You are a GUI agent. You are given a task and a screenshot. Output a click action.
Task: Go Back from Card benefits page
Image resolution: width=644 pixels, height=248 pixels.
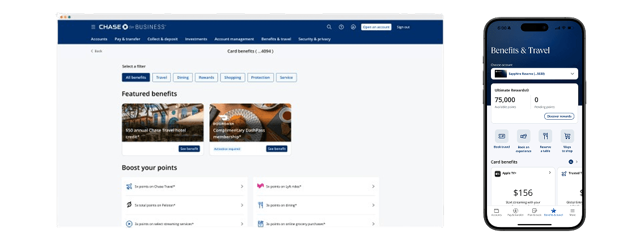point(96,51)
